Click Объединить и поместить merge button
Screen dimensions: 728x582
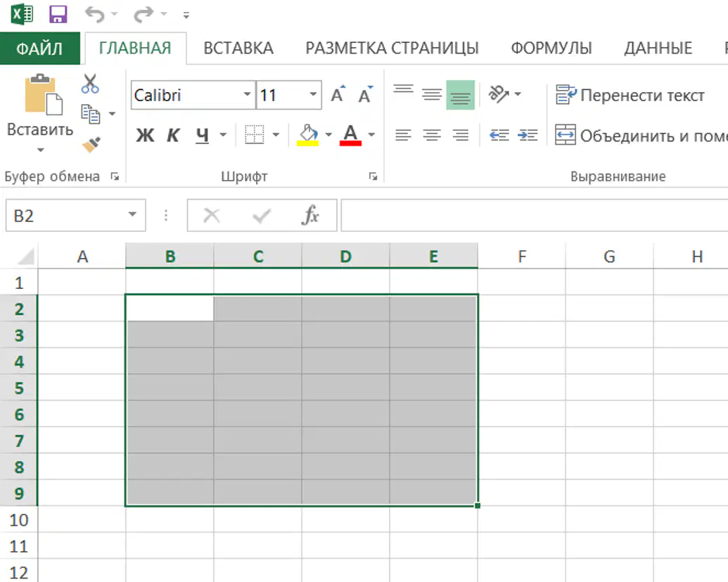pyautogui.click(x=641, y=136)
